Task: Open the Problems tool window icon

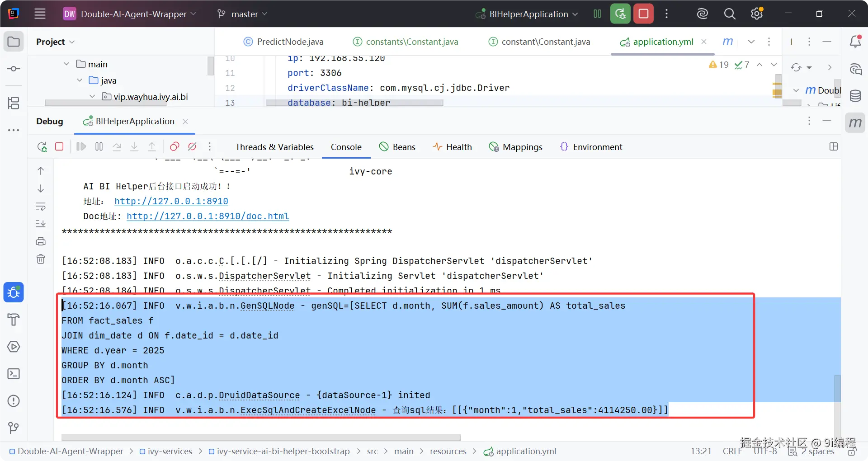Action: tap(14, 401)
